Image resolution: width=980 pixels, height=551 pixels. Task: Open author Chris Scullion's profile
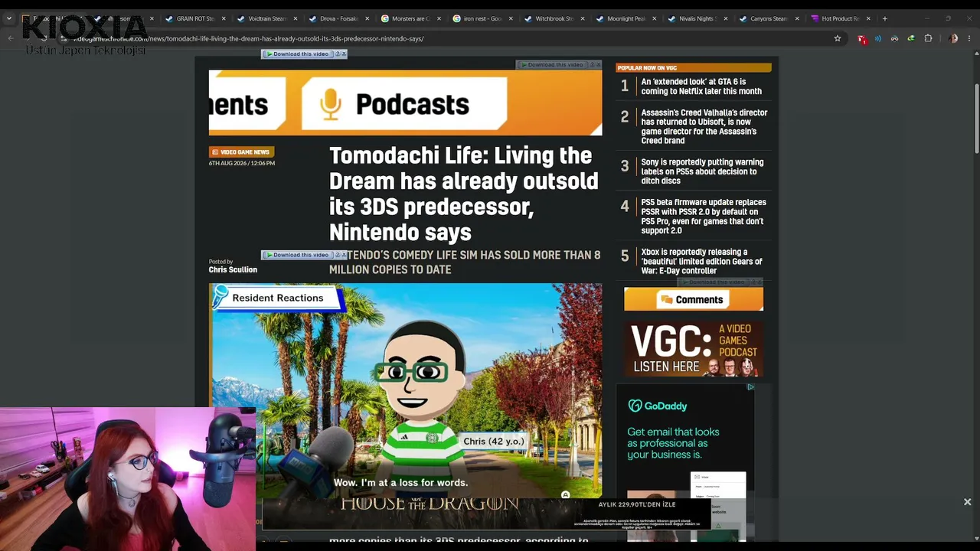(x=233, y=269)
